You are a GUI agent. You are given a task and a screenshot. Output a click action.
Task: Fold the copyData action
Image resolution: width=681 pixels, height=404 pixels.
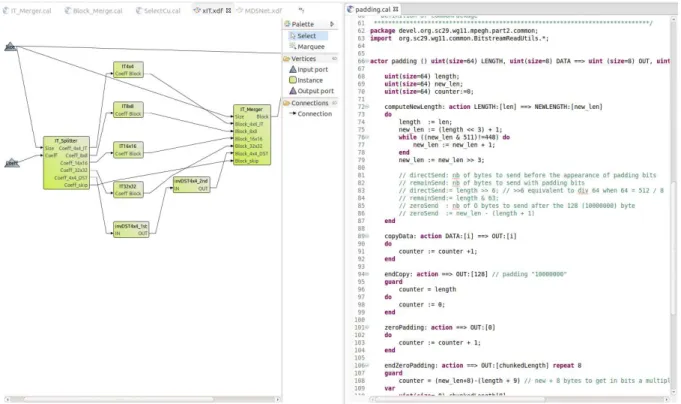(x=367, y=236)
